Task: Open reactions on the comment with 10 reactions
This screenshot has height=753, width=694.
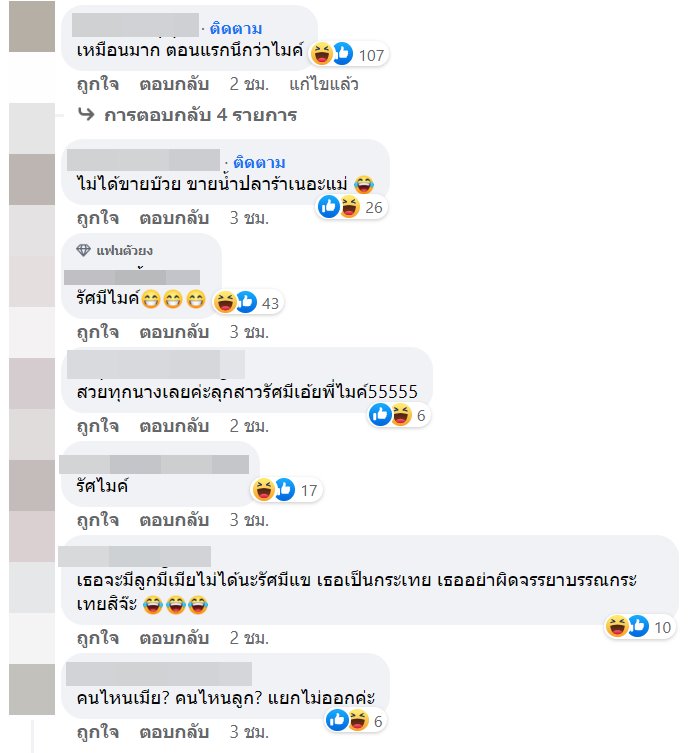Action: click(639, 627)
